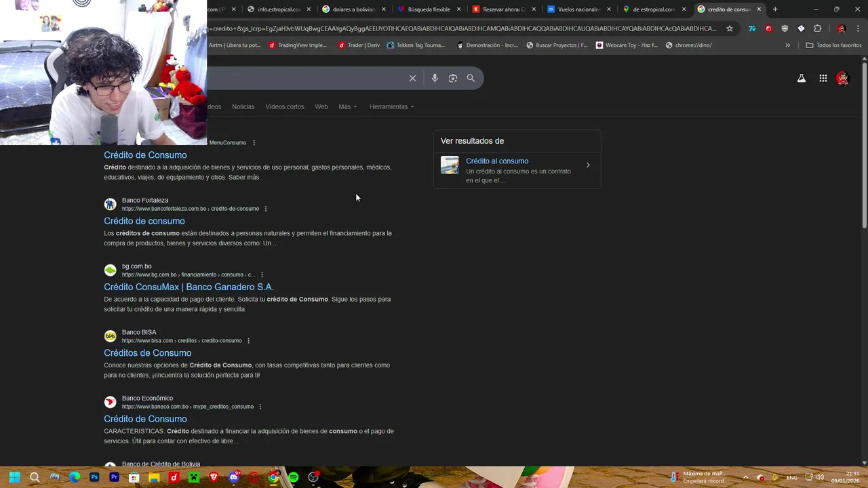Screen dimensions: 868x488
Task: Open options for Banco Fortaleza result
Action: pos(266,209)
